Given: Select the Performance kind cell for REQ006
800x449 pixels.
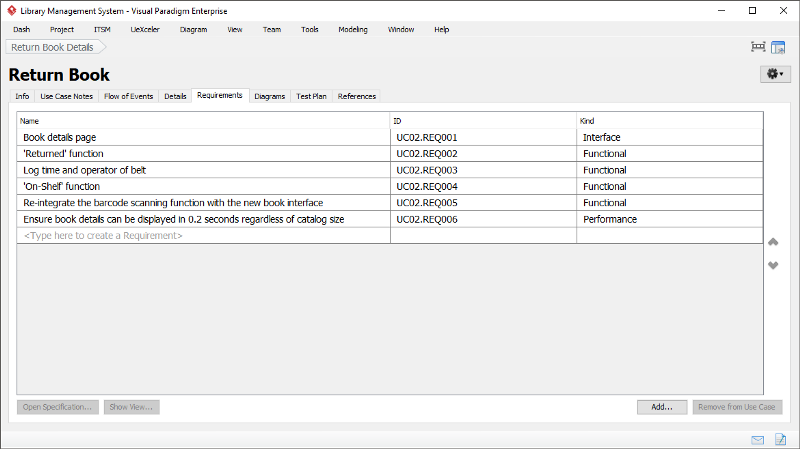Looking at the screenshot, I should click(668, 219).
